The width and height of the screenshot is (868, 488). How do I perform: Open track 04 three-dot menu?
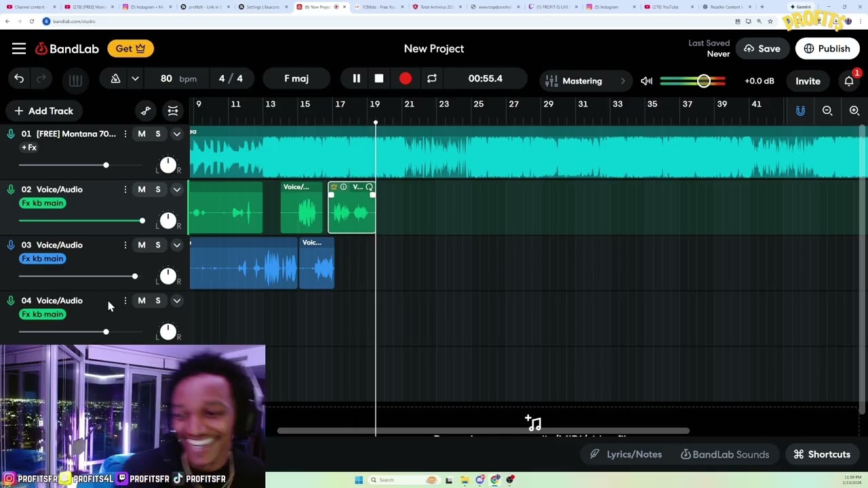tap(125, 301)
